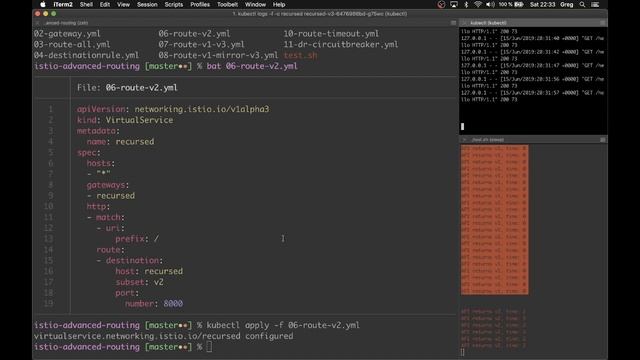
Task: Open the left pane's header menu icon
Action: pos(453,23)
